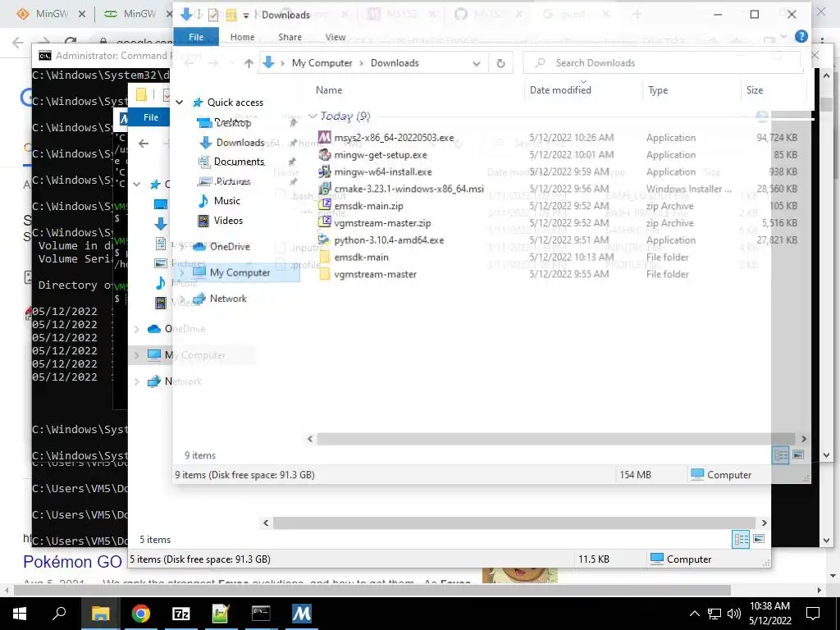Image resolution: width=840 pixels, height=630 pixels.
Task: Click the New folder icon in Downloads title bar
Action: point(231,15)
